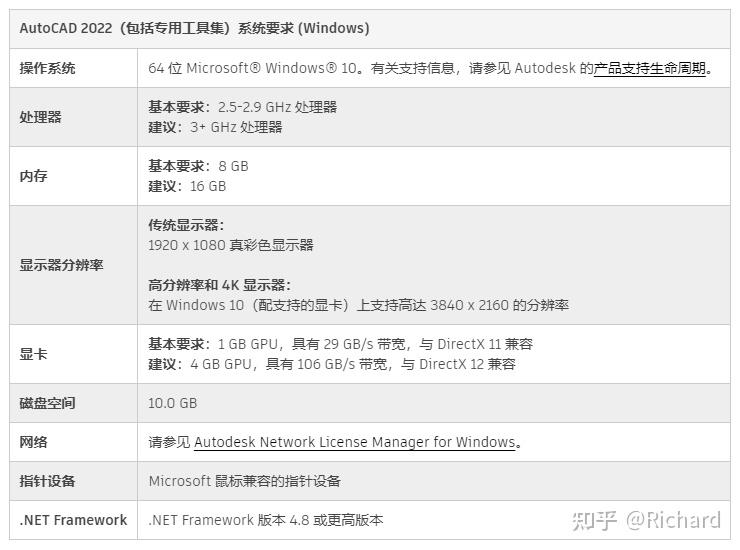This screenshot has height=550, width=740.
Task: Click the table title AutoCAD 2022 系统要求 (Windows)
Action: click(x=194, y=28)
